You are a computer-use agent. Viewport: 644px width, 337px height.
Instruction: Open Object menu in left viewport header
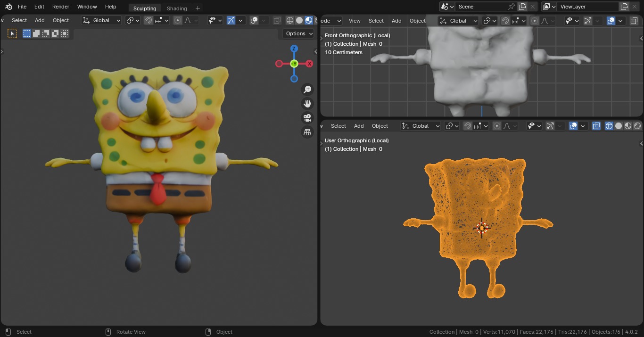click(61, 20)
